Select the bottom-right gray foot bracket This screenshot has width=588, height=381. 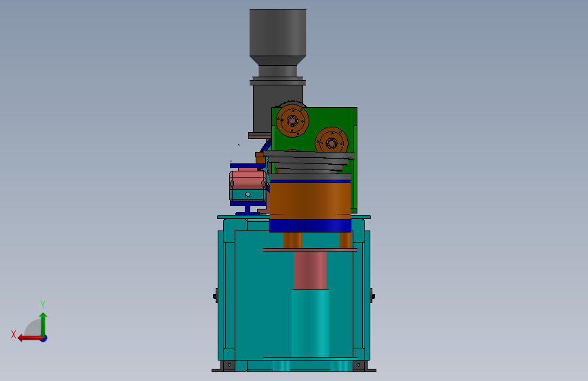click(364, 366)
